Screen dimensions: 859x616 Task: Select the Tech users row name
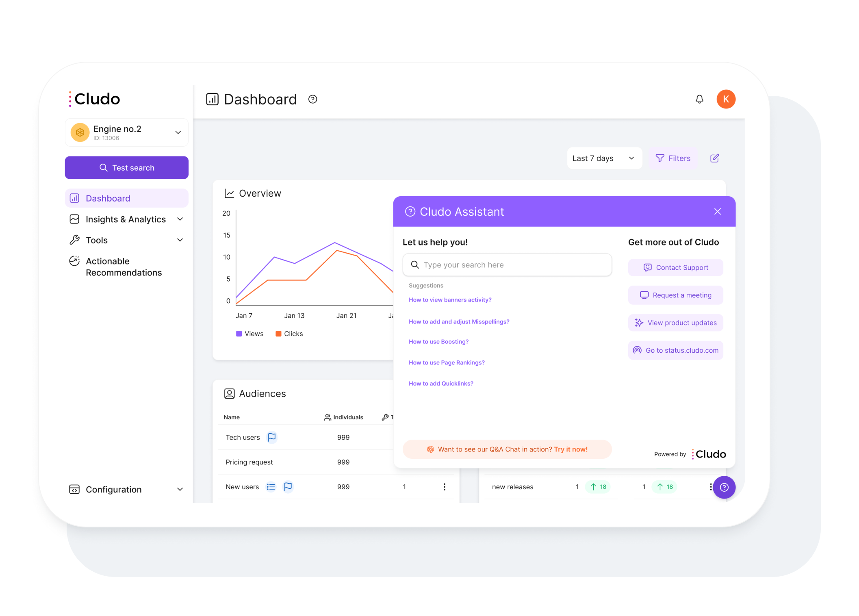coord(243,438)
